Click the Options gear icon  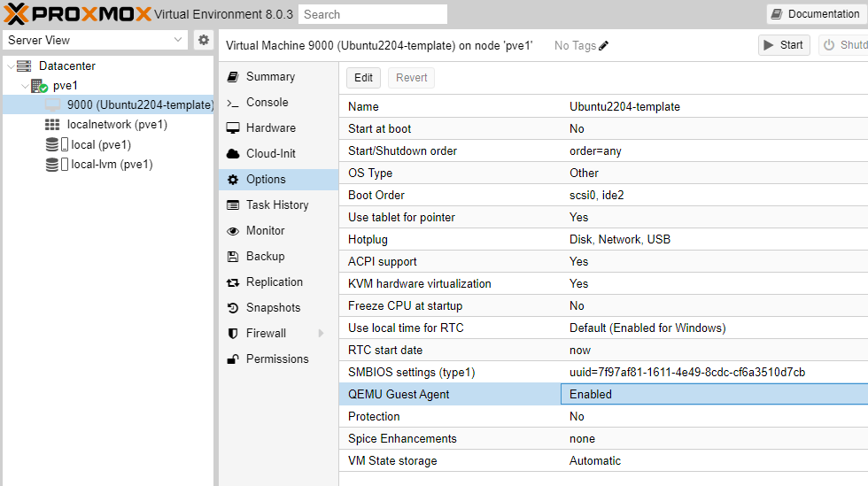233,180
